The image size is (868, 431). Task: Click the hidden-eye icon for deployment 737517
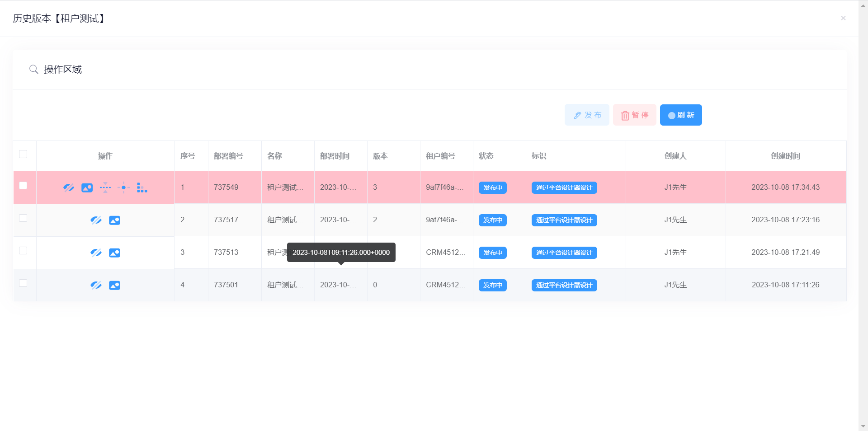click(96, 220)
